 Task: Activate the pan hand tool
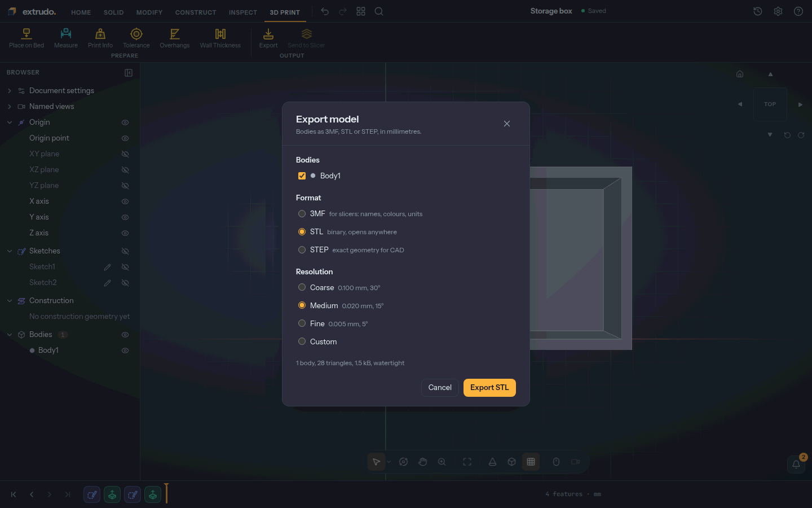pyautogui.click(x=423, y=462)
